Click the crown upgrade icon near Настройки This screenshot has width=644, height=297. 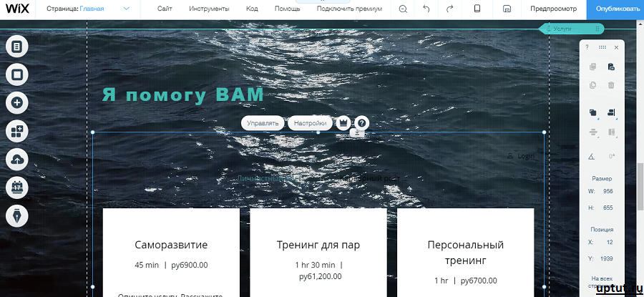point(343,123)
